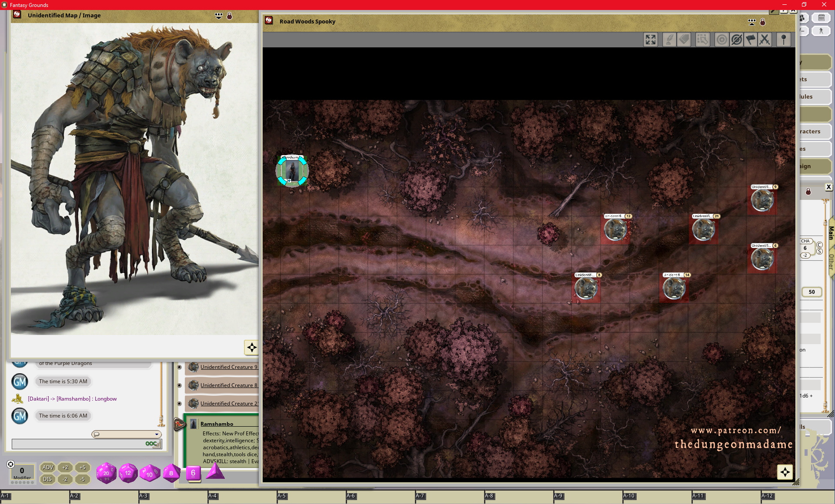Select the eraser tool in map toolbar

(684, 40)
